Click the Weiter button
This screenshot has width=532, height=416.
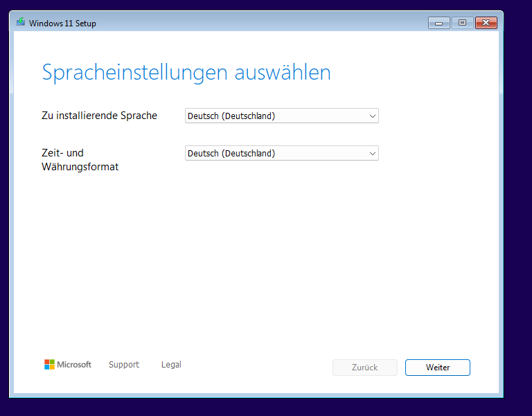[438, 368]
